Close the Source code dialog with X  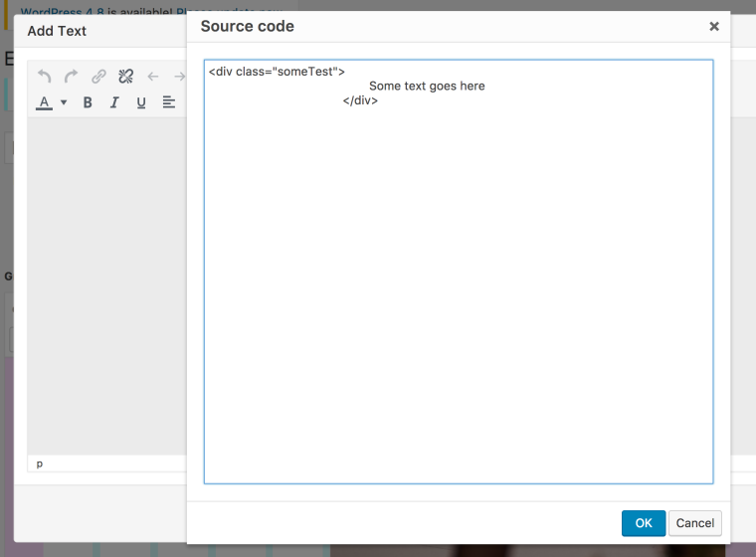[713, 27]
